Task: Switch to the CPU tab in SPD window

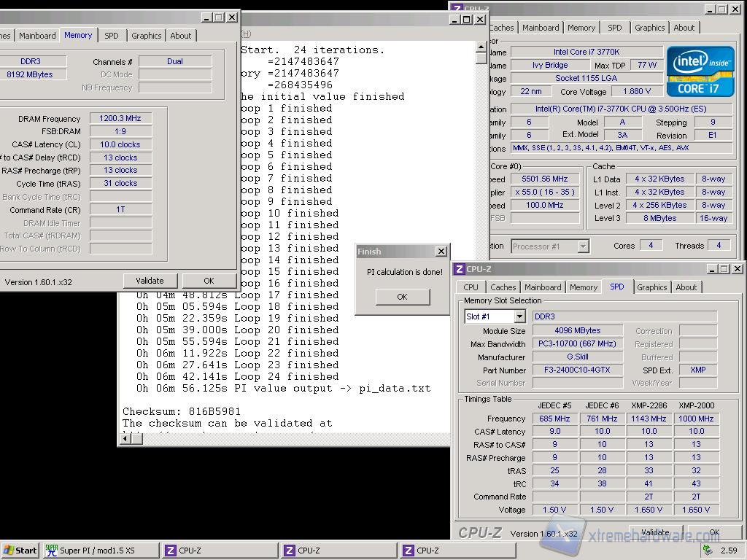Action: coord(471,287)
